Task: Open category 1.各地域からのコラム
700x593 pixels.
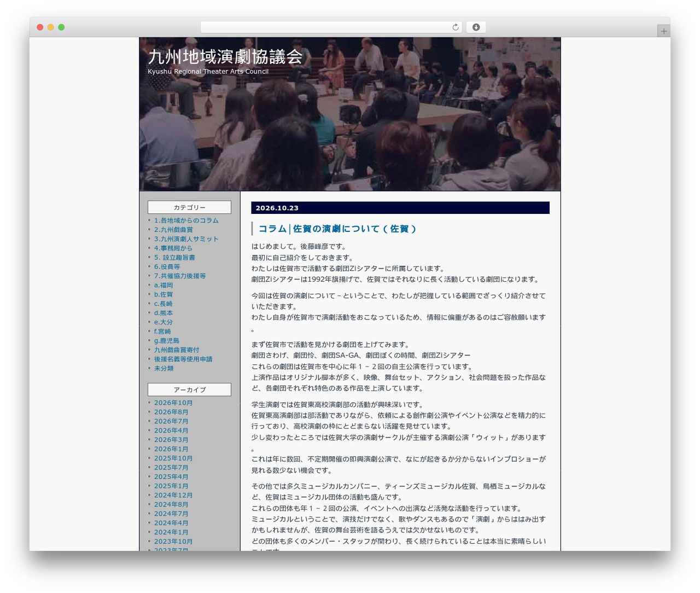Action: [x=186, y=220]
